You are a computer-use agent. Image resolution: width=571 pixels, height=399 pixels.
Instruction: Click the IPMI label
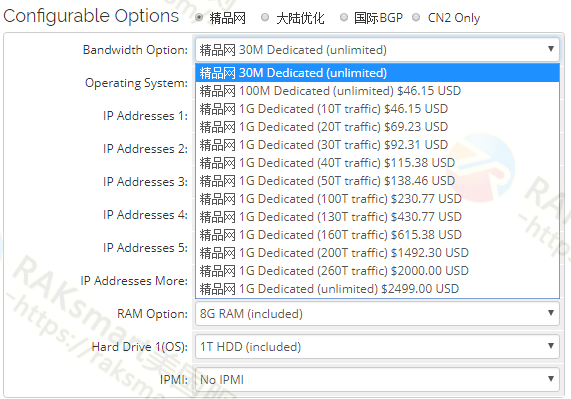point(174,380)
